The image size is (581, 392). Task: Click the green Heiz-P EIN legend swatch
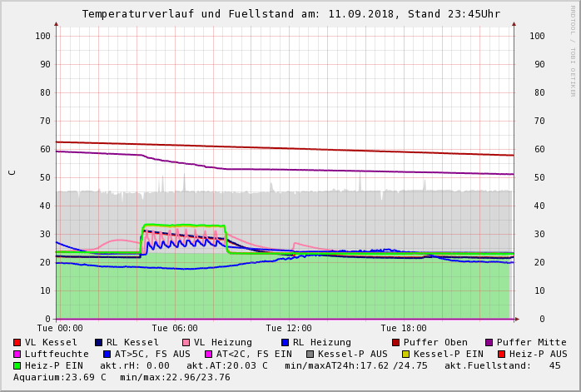coord(17,365)
